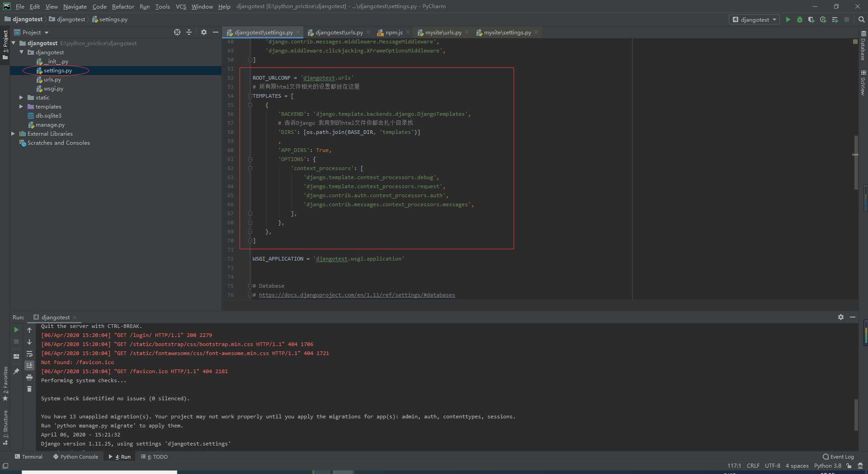
Task: Toggle tool window bars button bottom-left
Action: pyautogui.click(x=5, y=466)
